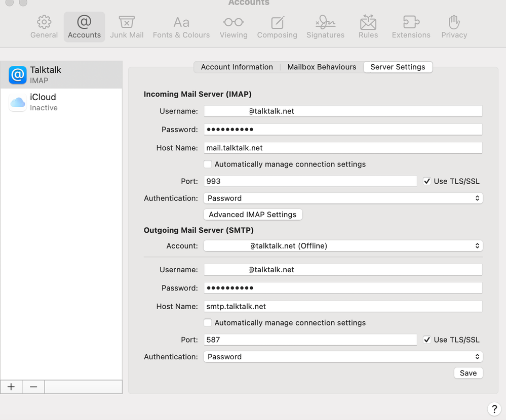Open the General preferences pane
Screen dimensions: 506x420
[x=44, y=26]
